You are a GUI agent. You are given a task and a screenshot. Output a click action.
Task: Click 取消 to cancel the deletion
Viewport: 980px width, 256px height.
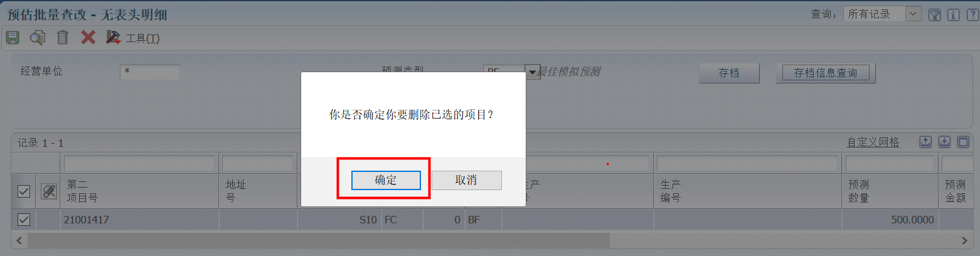(466, 180)
